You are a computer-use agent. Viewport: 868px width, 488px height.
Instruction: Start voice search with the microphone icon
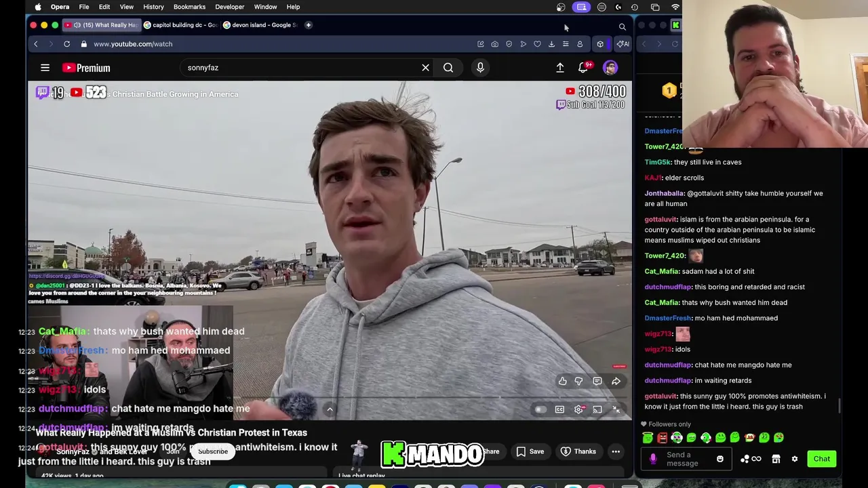[x=480, y=68]
